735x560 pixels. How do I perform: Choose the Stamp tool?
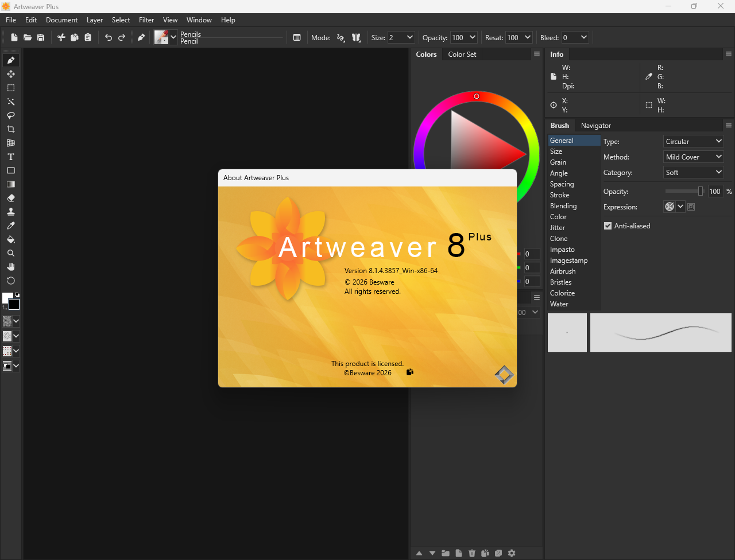tap(11, 212)
